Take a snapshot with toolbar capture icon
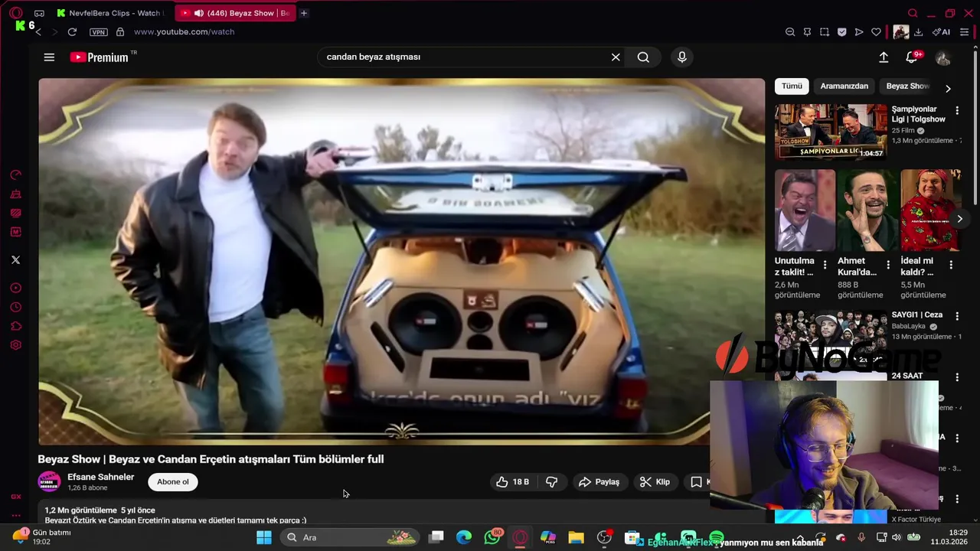 [x=825, y=32]
